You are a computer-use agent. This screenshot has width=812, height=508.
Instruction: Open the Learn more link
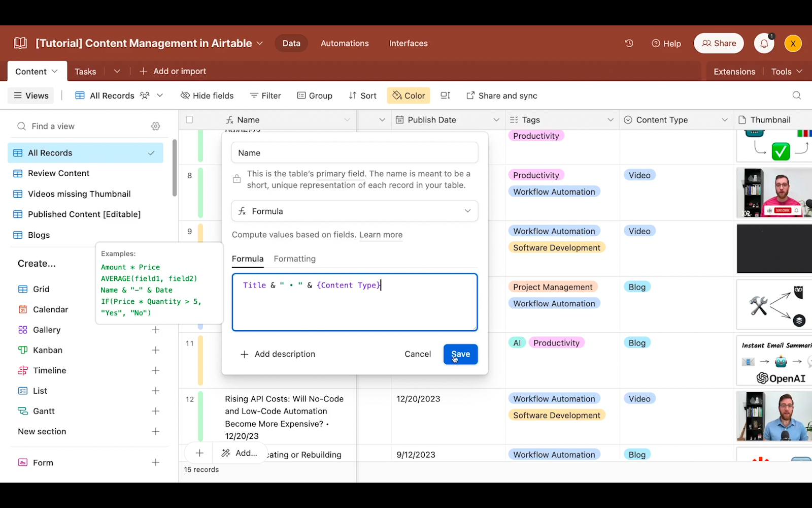point(381,235)
